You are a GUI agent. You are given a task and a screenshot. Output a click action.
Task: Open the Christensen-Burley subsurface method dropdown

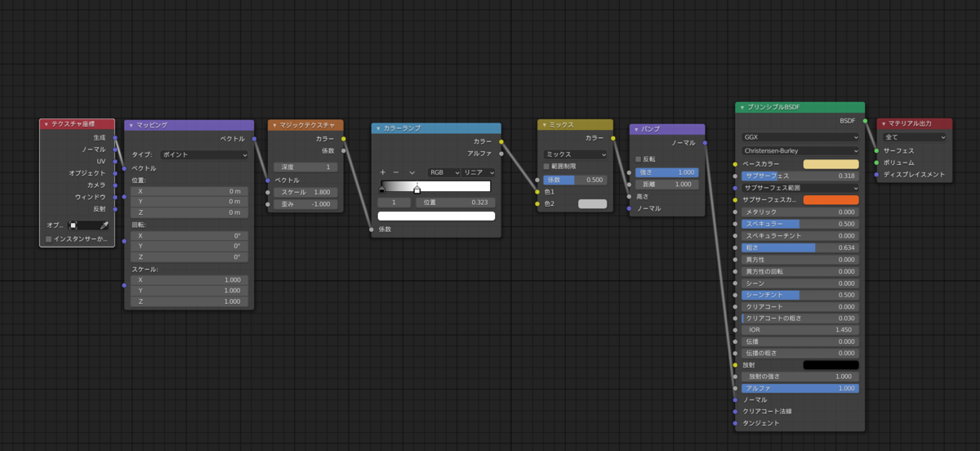[x=800, y=150]
